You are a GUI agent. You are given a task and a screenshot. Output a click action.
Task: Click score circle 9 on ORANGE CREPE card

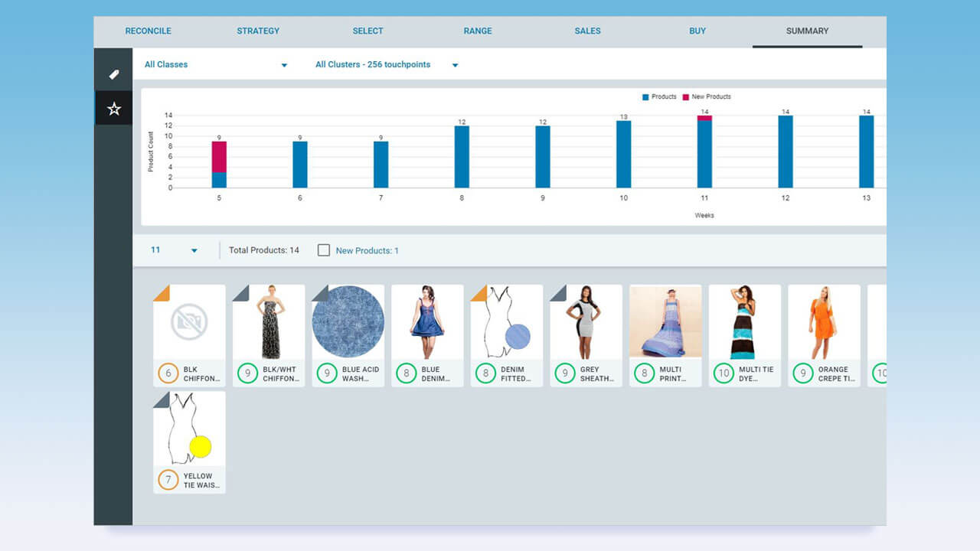pyautogui.click(x=802, y=373)
